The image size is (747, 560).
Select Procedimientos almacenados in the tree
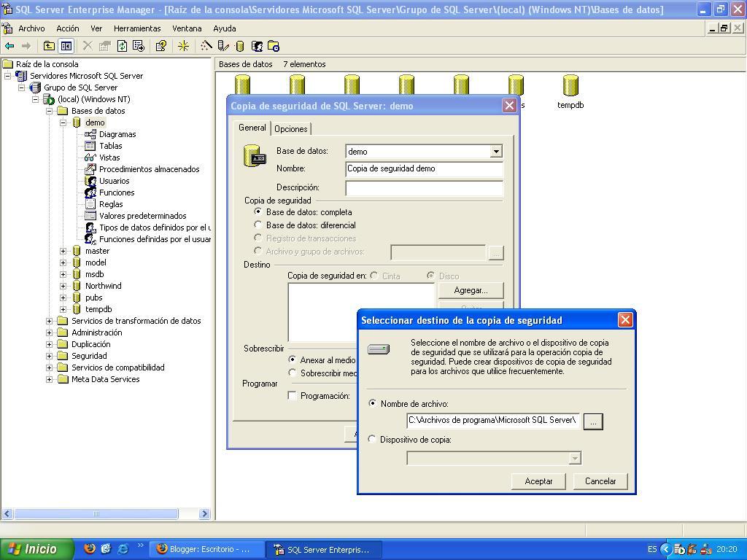(149, 169)
